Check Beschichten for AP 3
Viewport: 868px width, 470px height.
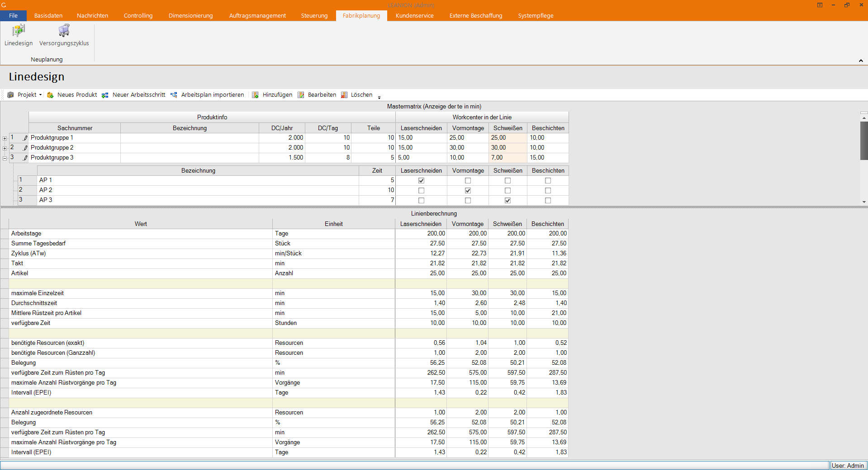(x=548, y=201)
